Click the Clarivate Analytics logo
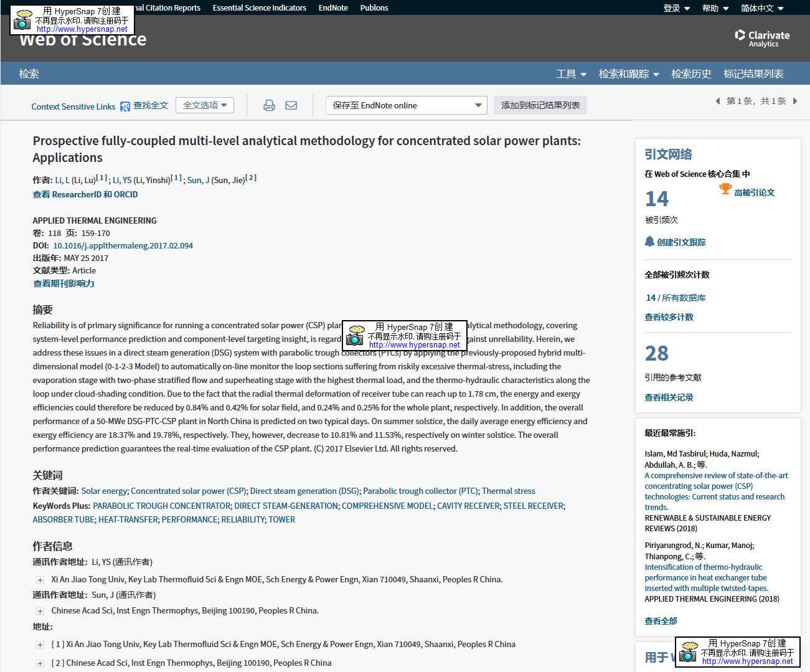The height and width of the screenshot is (672, 810). pos(762,38)
